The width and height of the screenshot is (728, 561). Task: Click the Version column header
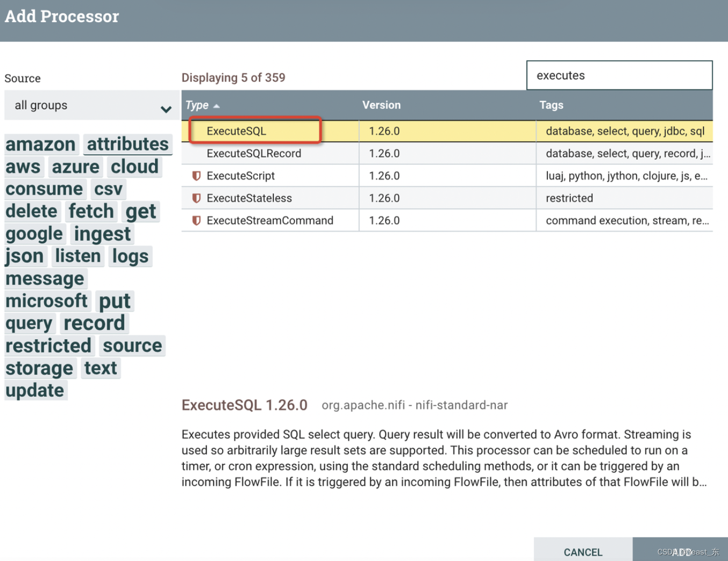(381, 105)
